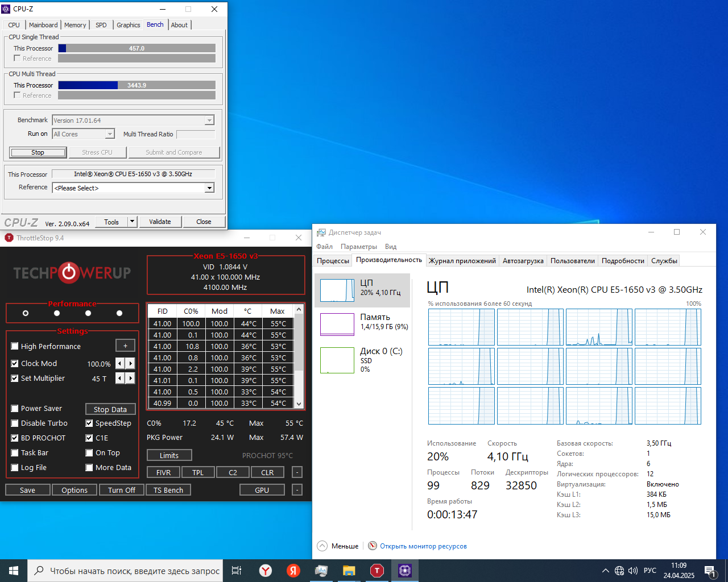Click the minus button beside CLR
This screenshot has width=728, height=582.
click(297, 472)
